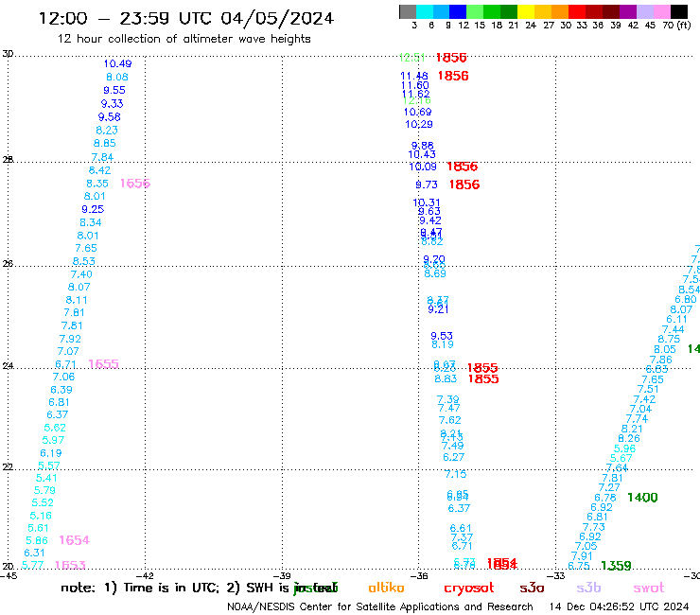Click the 9.25 wave height value

tap(93, 209)
